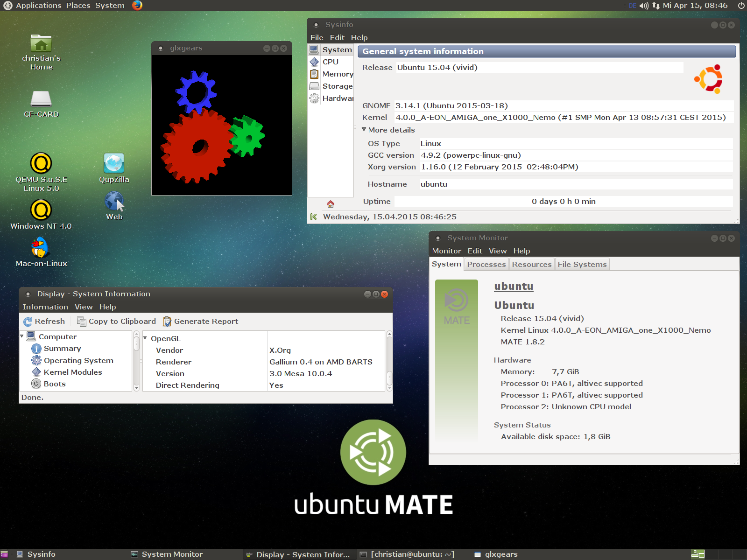Open the Resources tab
Screen dimensions: 747x560
point(531,264)
